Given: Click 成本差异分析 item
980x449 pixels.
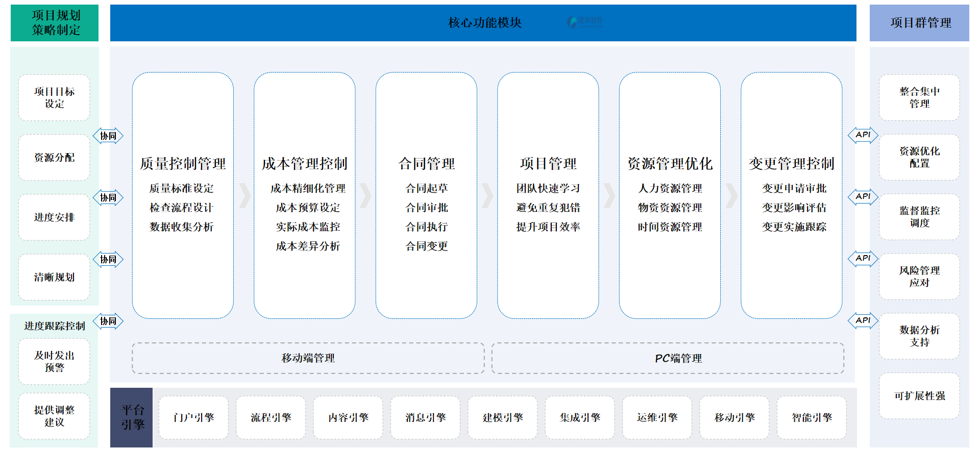Looking at the screenshot, I should click(308, 246).
